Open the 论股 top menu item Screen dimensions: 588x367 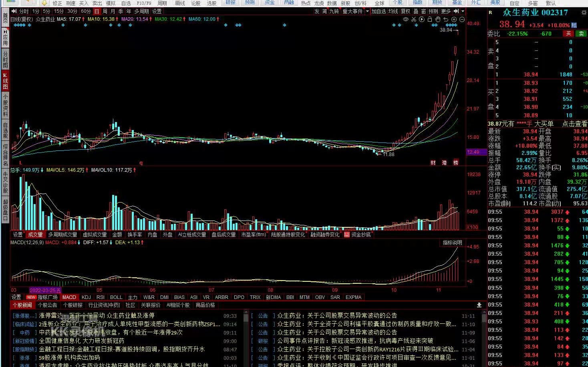(x=195, y=3)
